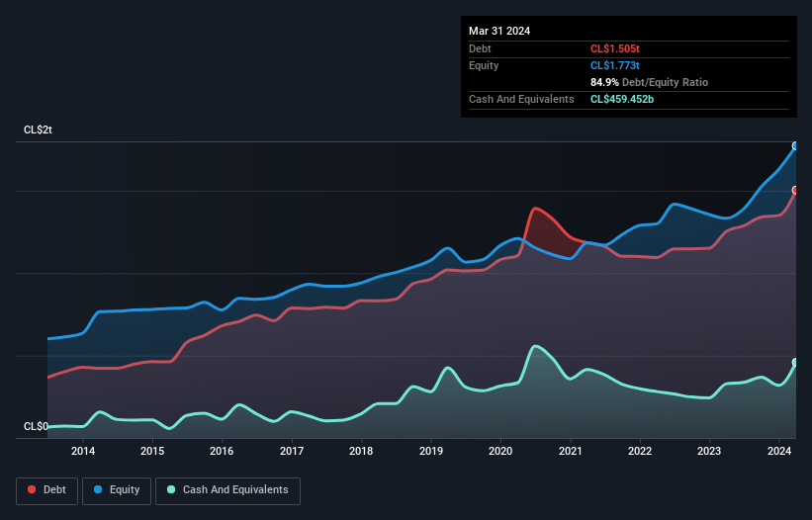Select the 2018 x-axis label
812x520 pixels.
click(361, 451)
